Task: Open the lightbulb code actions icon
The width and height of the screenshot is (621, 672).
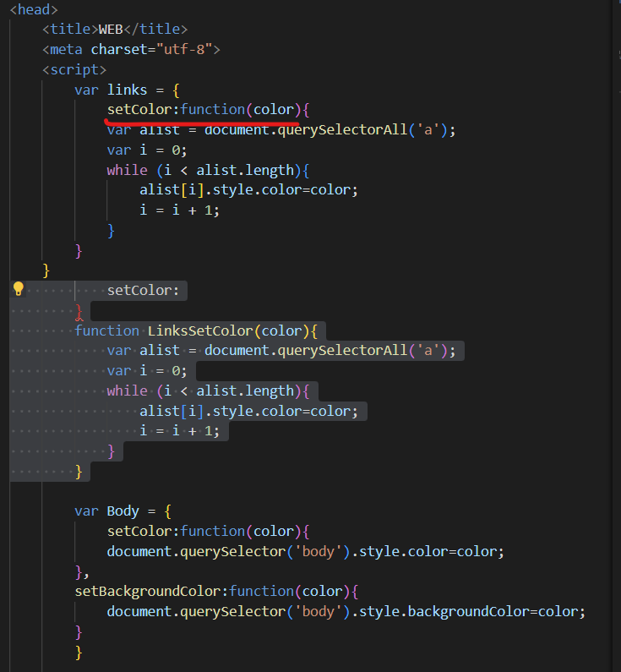Action: [x=18, y=289]
